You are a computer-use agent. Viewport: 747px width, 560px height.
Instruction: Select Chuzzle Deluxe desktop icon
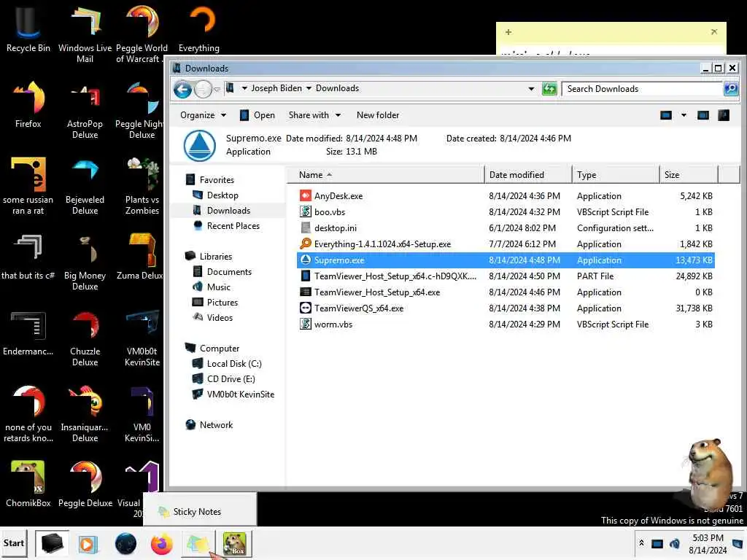tap(85, 338)
